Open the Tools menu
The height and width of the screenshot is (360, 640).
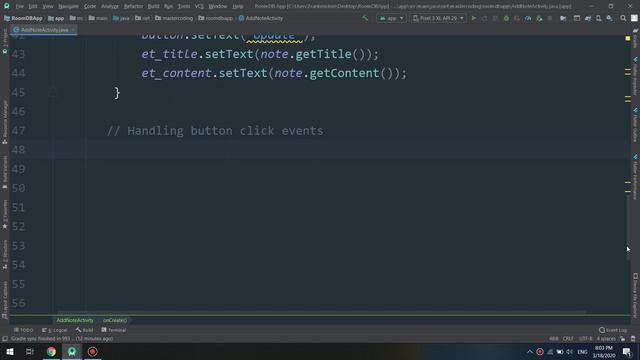pyautogui.click(x=184, y=6)
